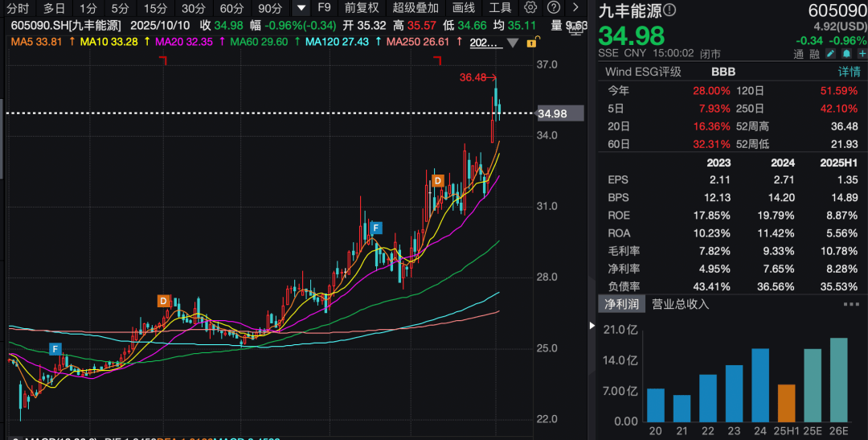
Task: Expand the gray triangle beside date range
Action: point(512,43)
